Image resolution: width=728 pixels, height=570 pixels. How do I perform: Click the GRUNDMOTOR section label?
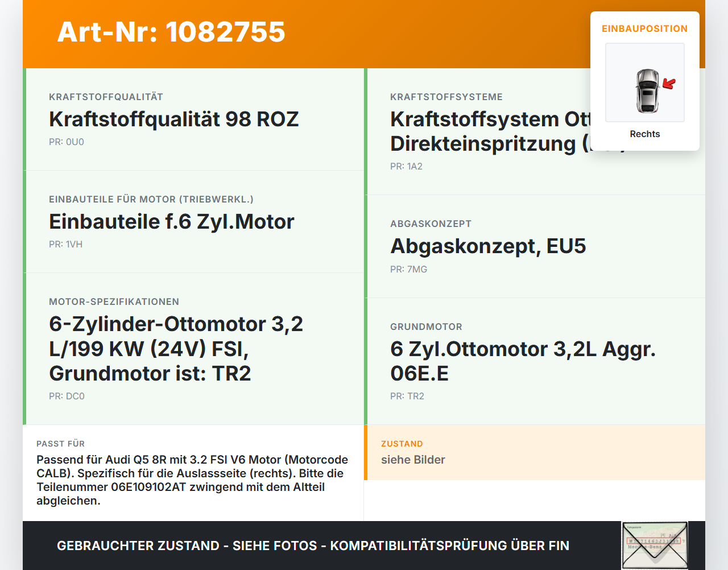point(426,327)
